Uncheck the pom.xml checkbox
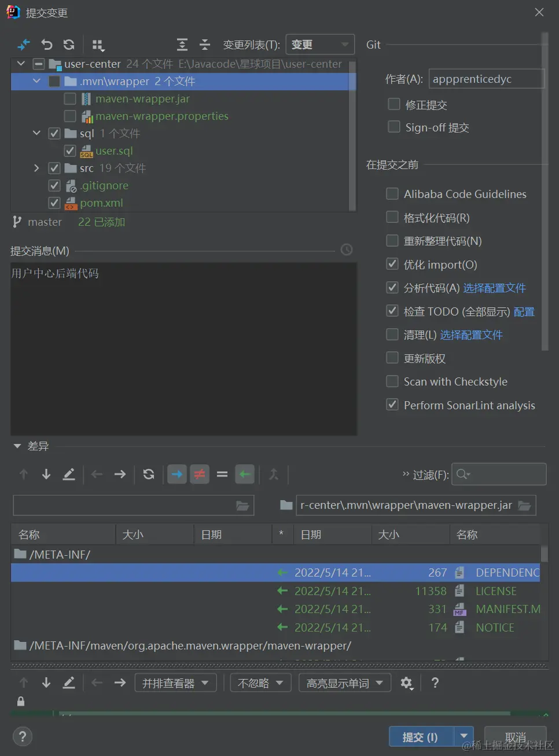Screen dimensions: 559x756 coord(54,203)
